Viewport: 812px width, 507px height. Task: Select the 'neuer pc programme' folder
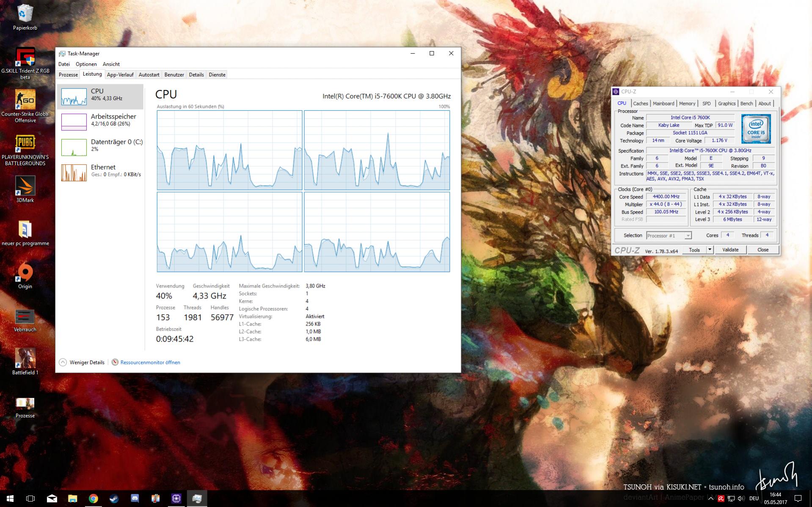tap(25, 233)
